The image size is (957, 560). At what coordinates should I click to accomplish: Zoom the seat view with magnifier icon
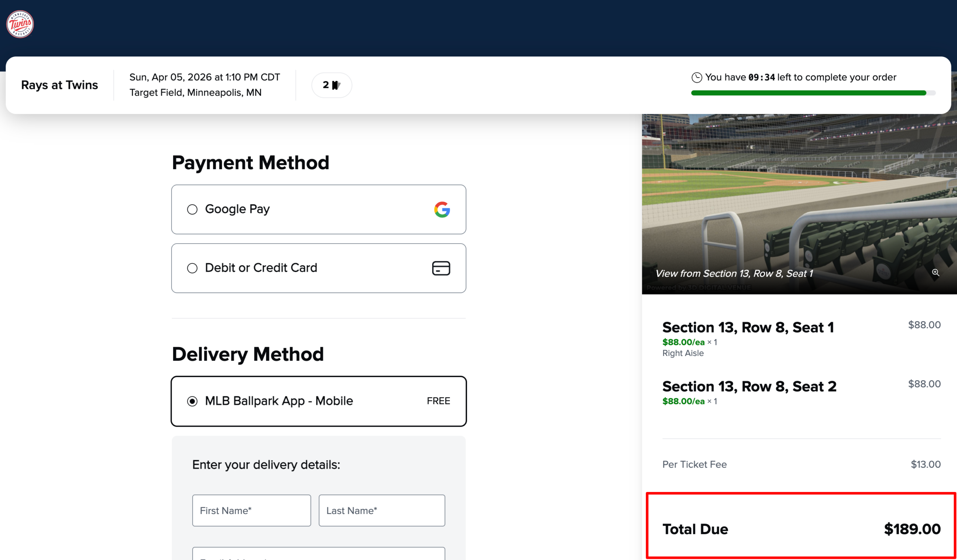935,273
